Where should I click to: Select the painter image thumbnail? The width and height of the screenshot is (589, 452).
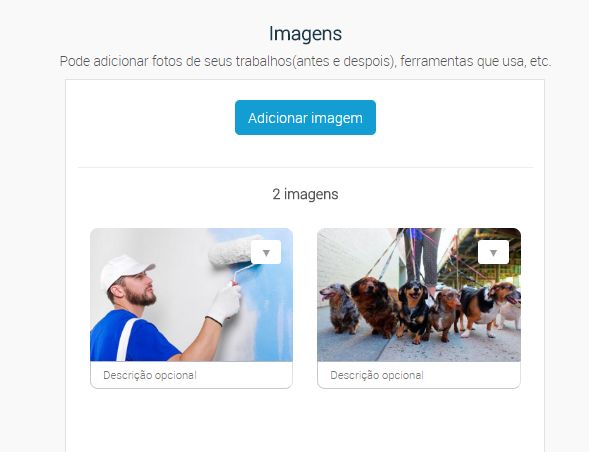(x=191, y=295)
